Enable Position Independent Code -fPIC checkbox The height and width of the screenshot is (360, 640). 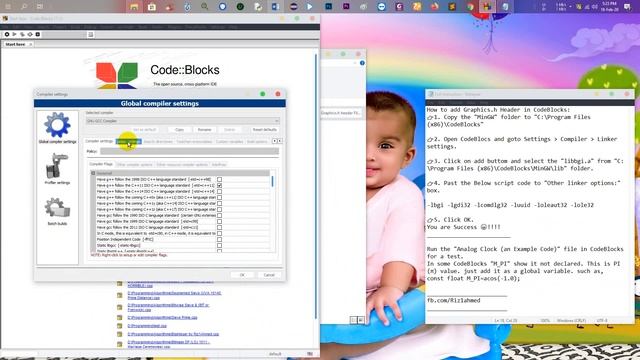click(x=220, y=239)
